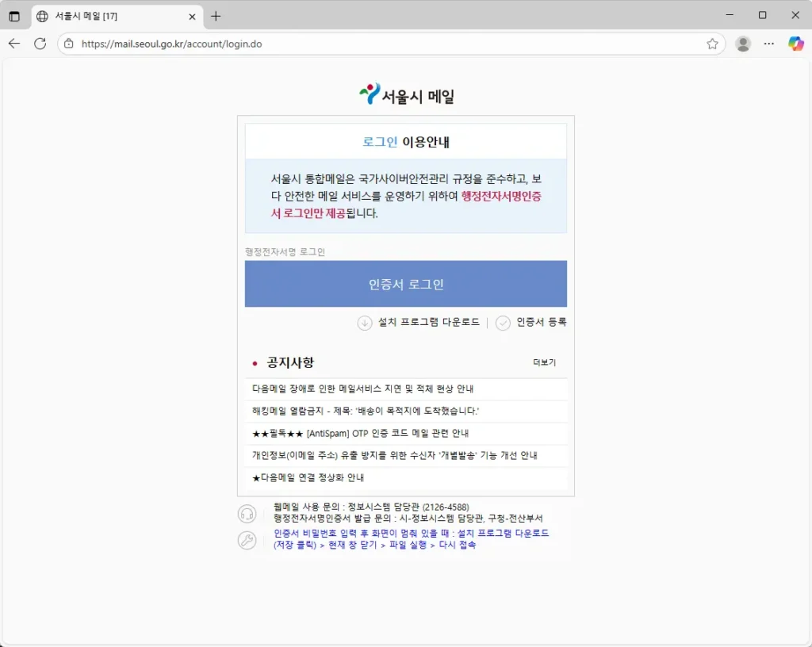Click the download arrow icon beside 설치 프로그램

click(x=365, y=323)
